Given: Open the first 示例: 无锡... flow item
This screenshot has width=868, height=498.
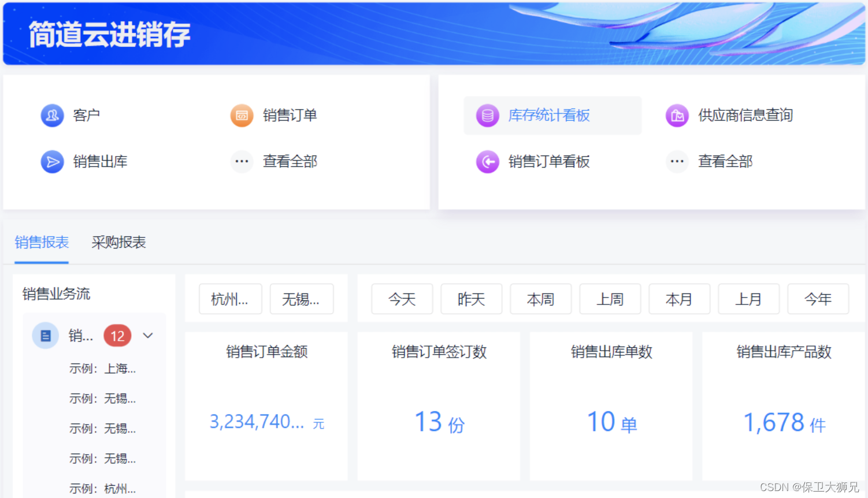Looking at the screenshot, I should point(102,399).
